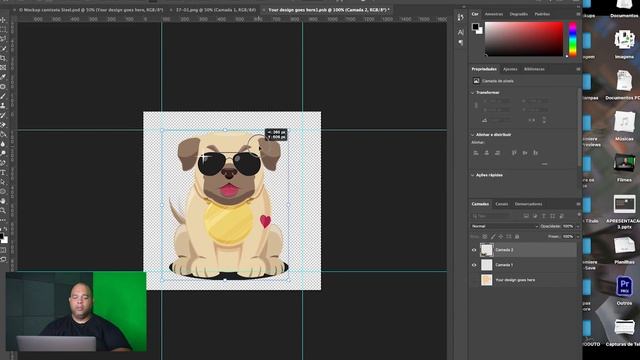640x360 pixels.
Task: Switch to Mockup camiseta Steel.psd tab
Action: (x=91, y=9)
